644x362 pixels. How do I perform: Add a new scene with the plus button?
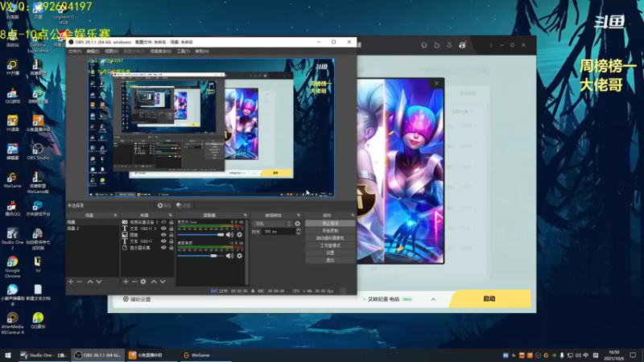[71, 282]
